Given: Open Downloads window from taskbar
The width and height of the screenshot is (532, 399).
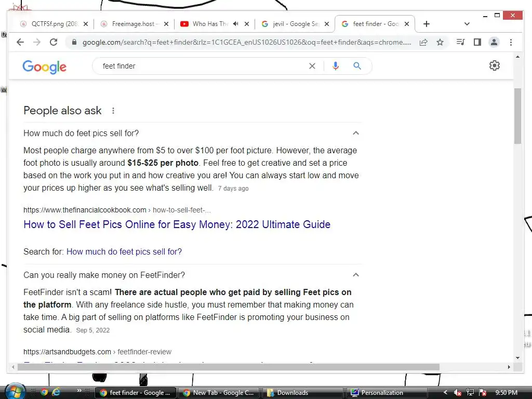Looking at the screenshot, I should (302, 393).
